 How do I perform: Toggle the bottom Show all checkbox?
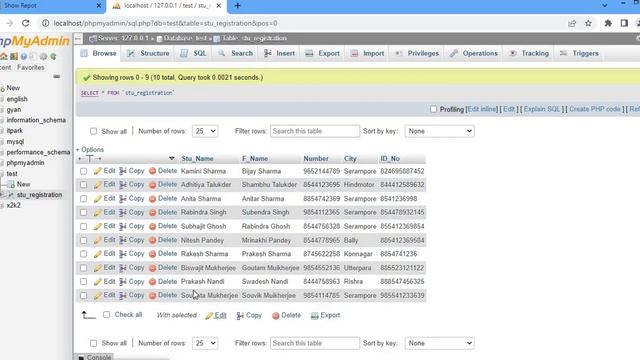point(93,343)
